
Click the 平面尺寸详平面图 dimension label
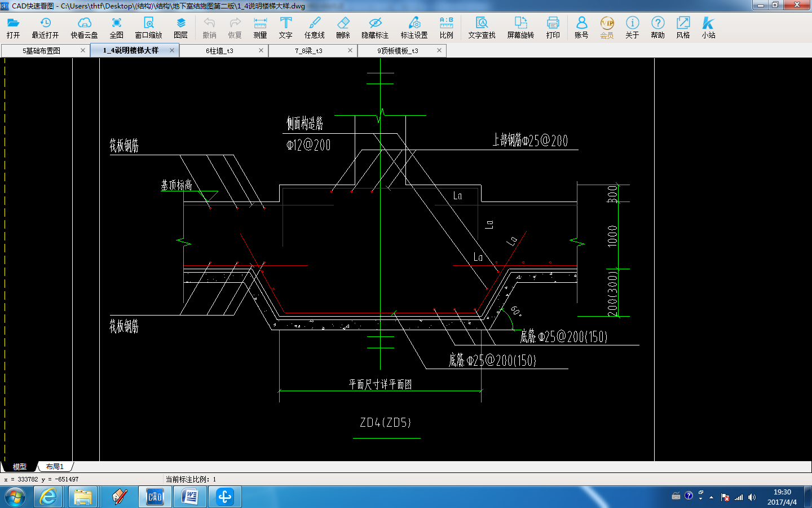381,384
